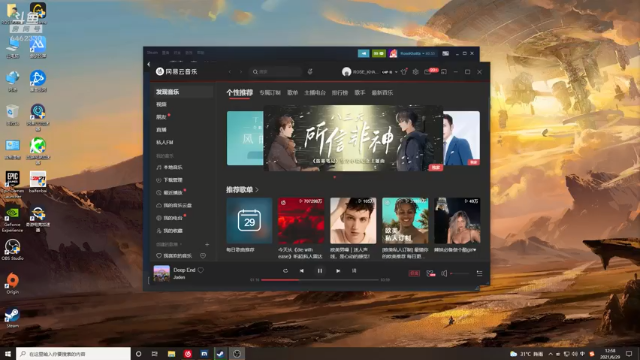Switch to mini player mode icon
The height and width of the screenshot is (360, 640).
point(444,72)
